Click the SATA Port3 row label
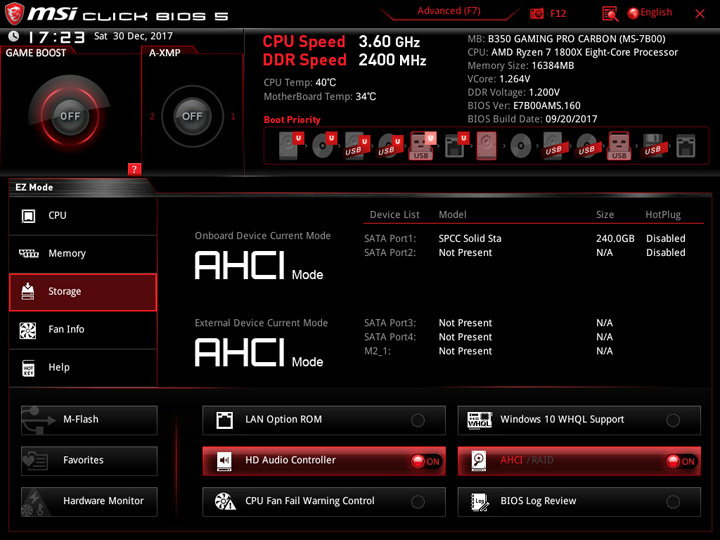Screen dimensions: 720x540 coord(390,323)
